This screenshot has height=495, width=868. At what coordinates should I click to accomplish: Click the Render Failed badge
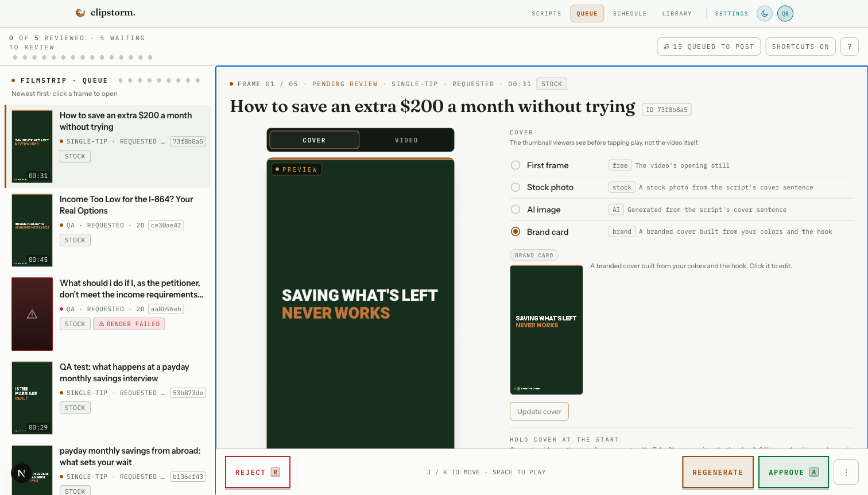click(129, 324)
